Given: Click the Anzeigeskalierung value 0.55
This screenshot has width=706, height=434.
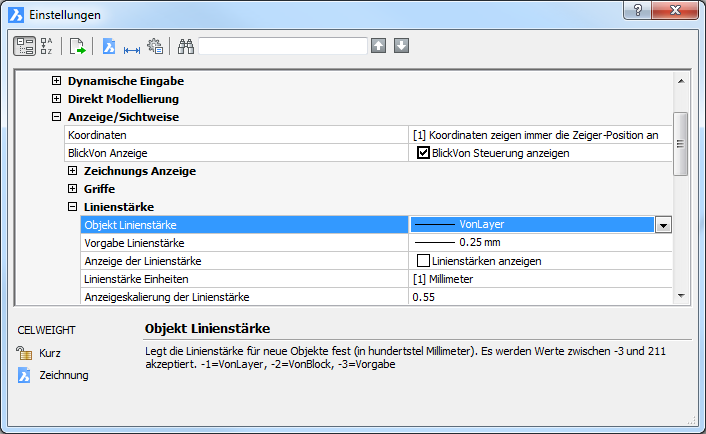Looking at the screenshot, I should click(x=423, y=297).
